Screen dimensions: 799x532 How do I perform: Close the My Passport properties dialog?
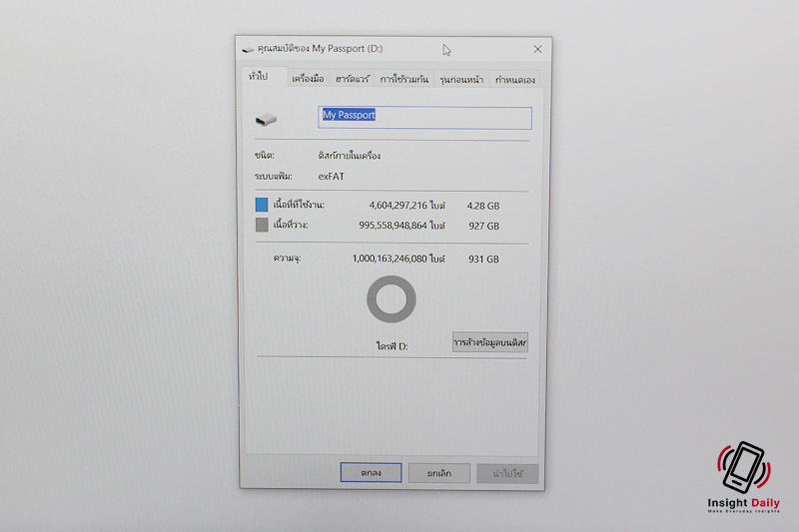(537, 49)
